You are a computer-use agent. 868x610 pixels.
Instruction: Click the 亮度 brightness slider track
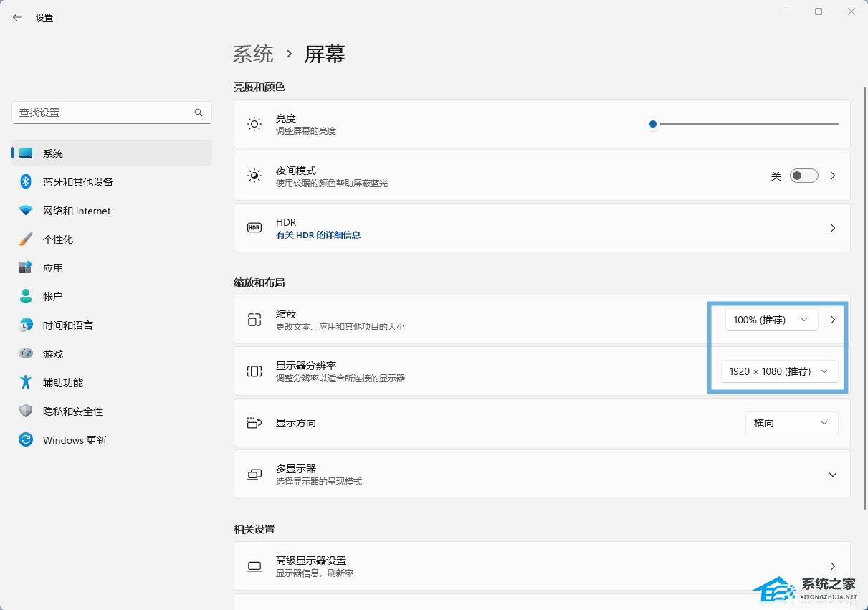click(745, 124)
